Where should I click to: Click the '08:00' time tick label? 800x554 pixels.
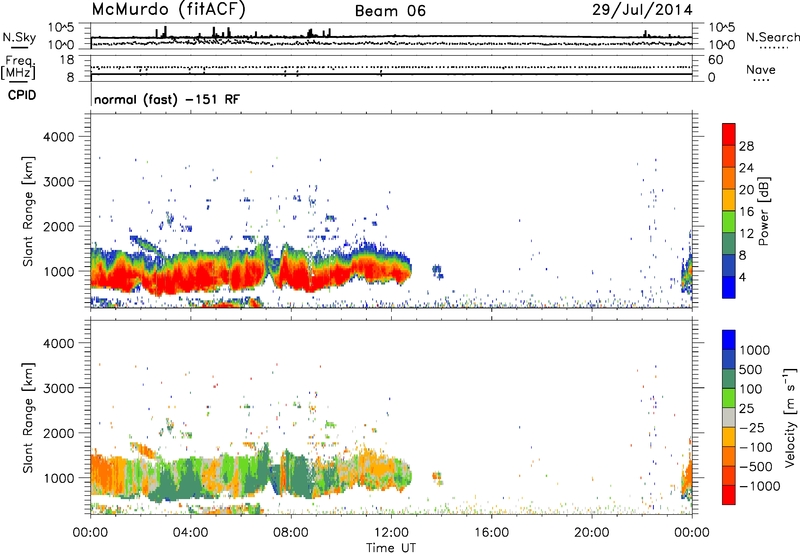click(291, 533)
